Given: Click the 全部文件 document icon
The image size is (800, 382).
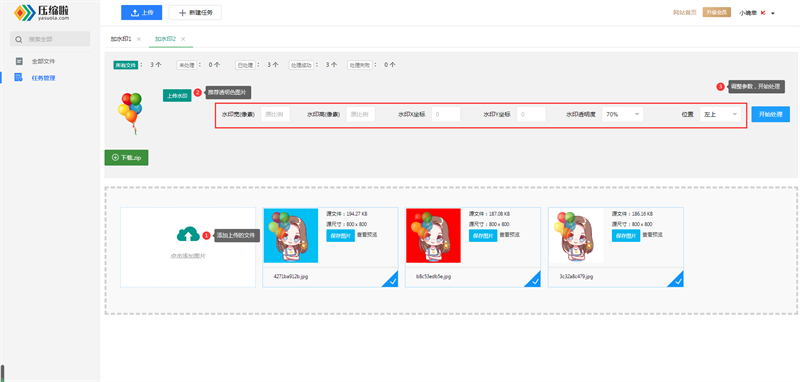Looking at the screenshot, I should (x=19, y=61).
